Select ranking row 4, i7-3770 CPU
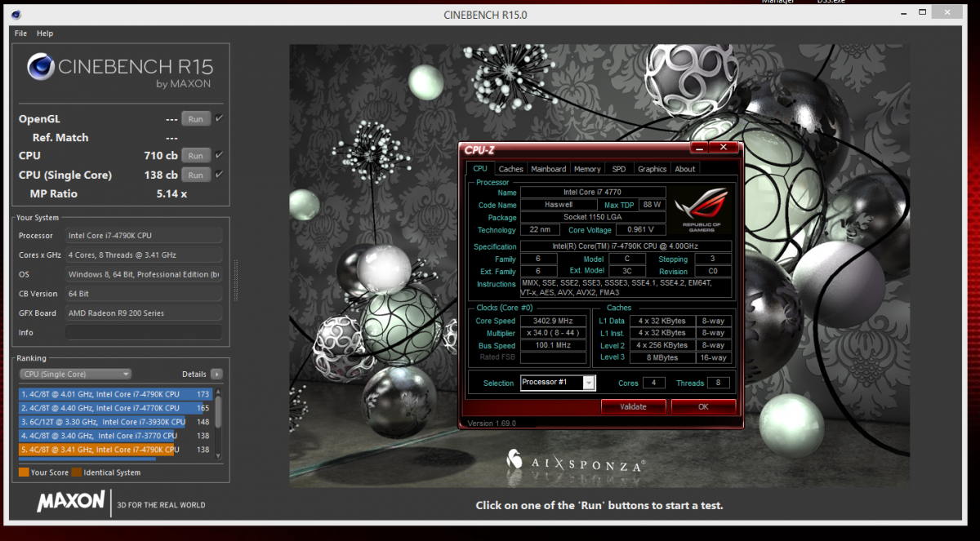The width and height of the screenshot is (980, 541). tap(116, 436)
